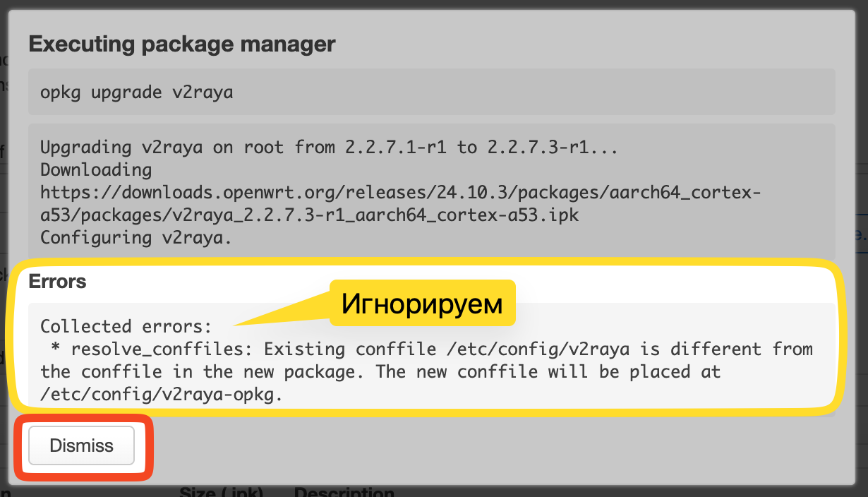
Task: Click the '/etc/config/v2raya-opkg.' path
Action: (162, 394)
